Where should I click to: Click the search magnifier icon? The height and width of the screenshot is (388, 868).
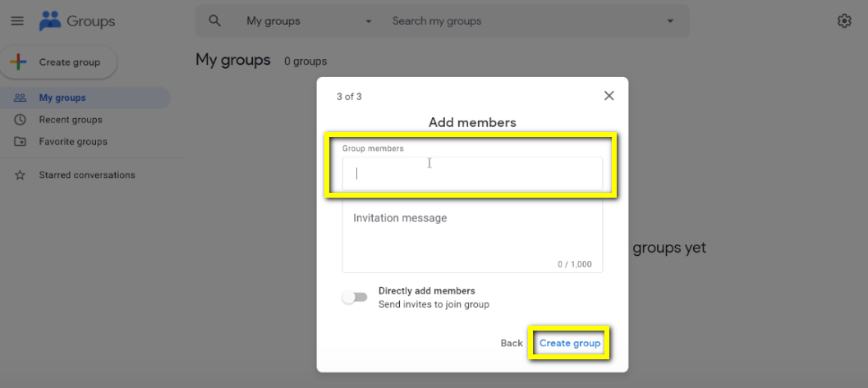coord(215,21)
